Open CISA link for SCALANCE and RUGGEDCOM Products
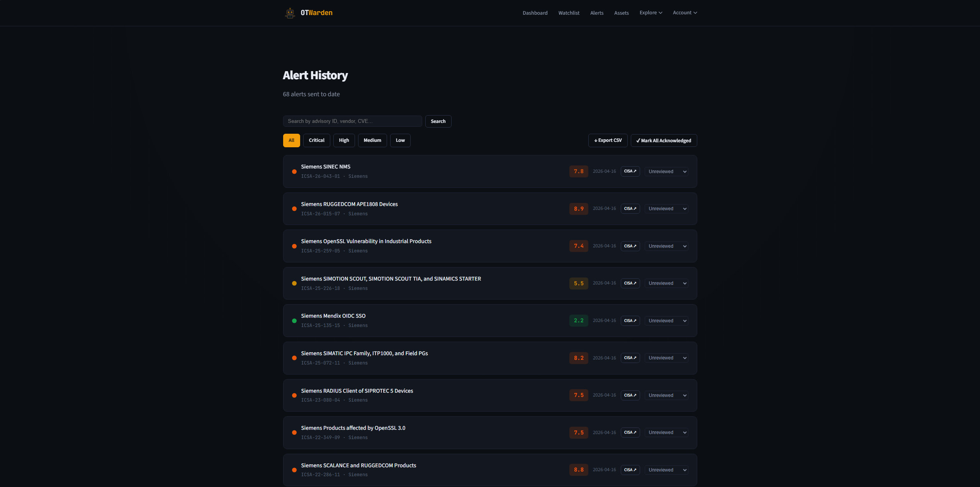This screenshot has height=487, width=980. 630,470
